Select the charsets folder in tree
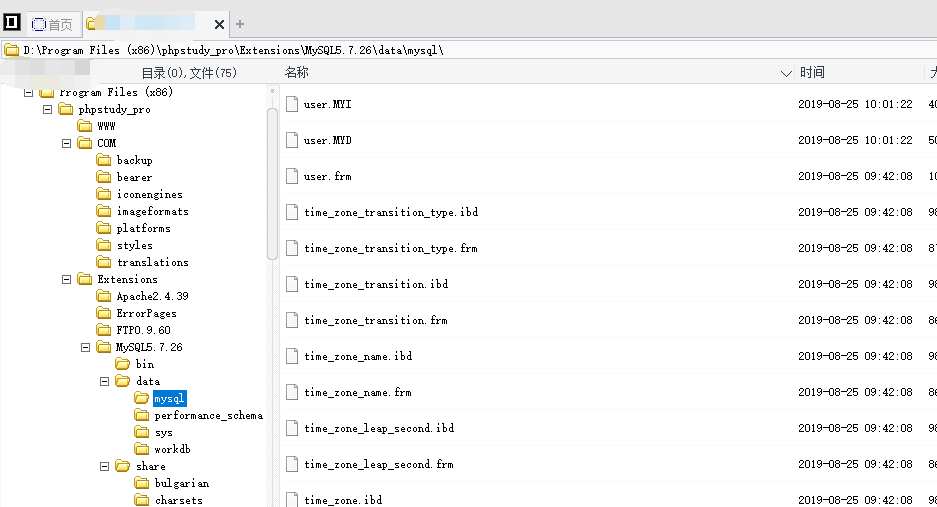Viewport: 937px width, 507px height. (x=179, y=500)
